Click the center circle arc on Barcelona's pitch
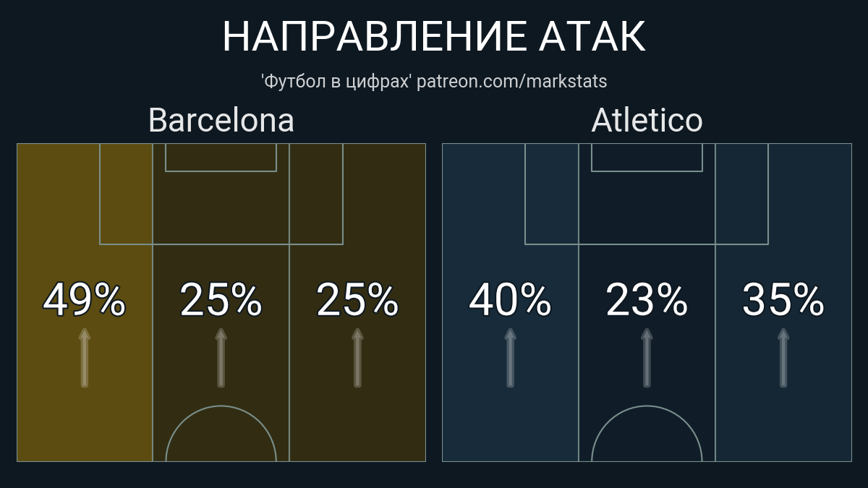The width and height of the screenshot is (868, 488). tap(221, 407)
